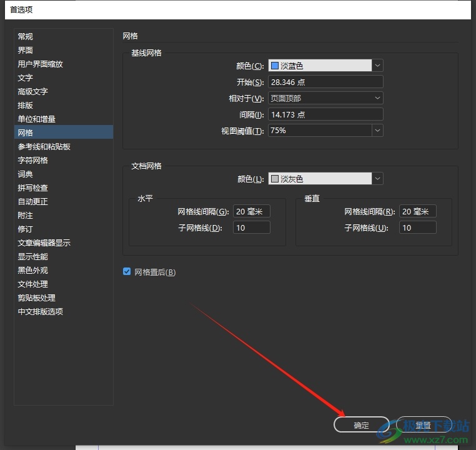Click the light blue color swatch
Screen dimensions: 476x450
point(275,66)
